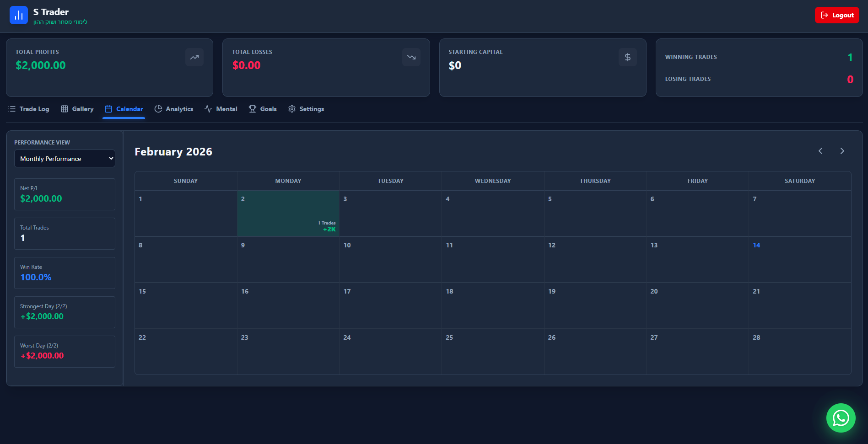Go to next month with right chevron

[x=842, y=151]
